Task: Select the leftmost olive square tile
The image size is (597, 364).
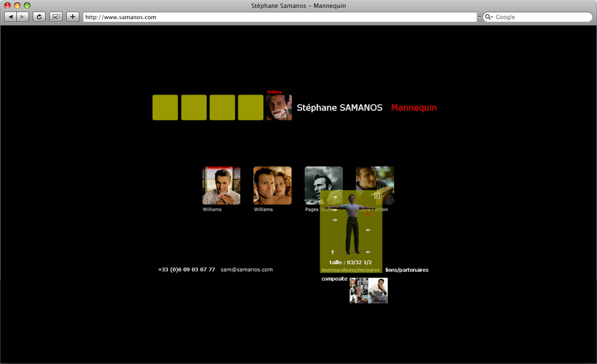Action: click(165, 108)
